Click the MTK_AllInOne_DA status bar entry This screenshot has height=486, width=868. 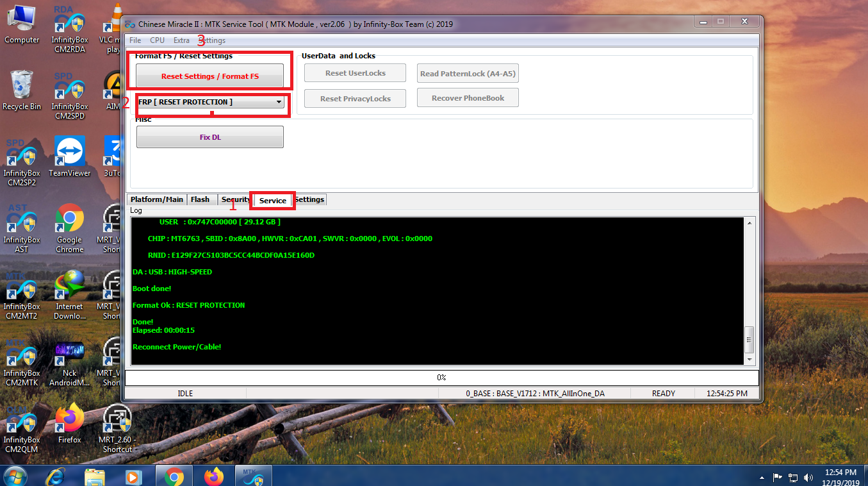535,394
